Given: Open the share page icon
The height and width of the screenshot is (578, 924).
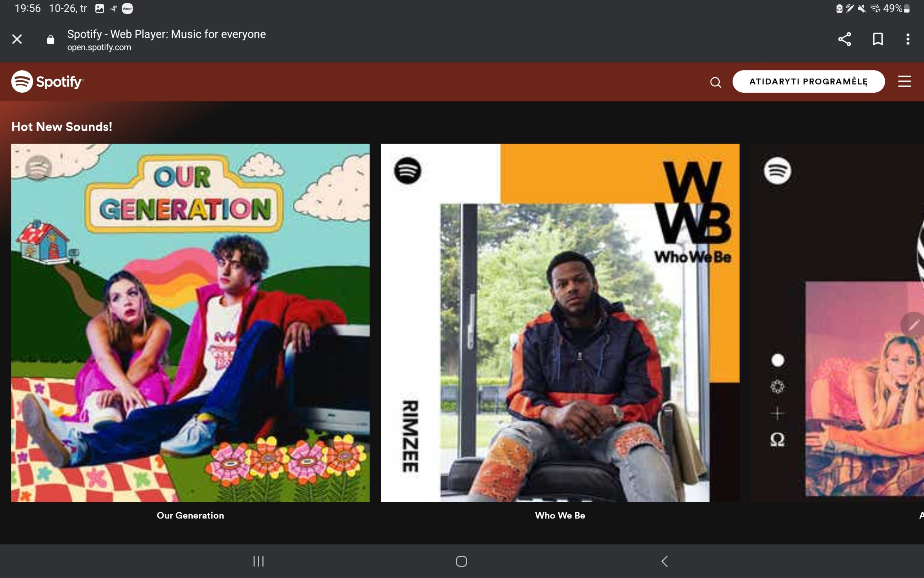Looking at the screenshot, I should pos(845,39).
